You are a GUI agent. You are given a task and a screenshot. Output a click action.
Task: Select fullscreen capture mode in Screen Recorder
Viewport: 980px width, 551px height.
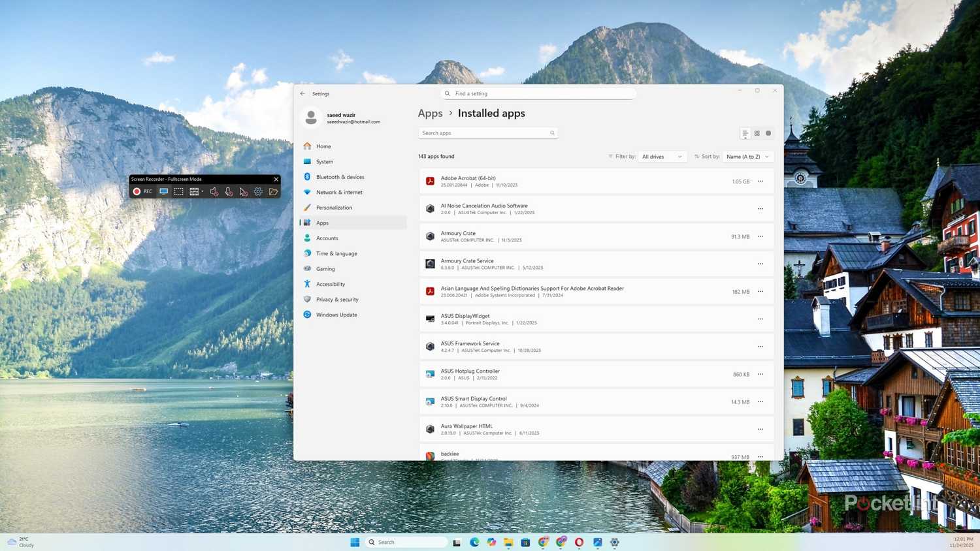163,191
